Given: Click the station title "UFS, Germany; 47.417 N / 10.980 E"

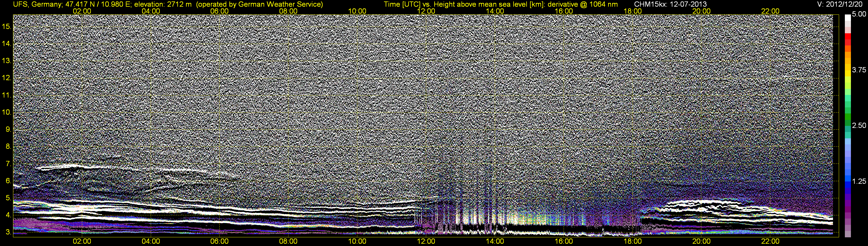Looking at the screenshot, I should point(72,4).
